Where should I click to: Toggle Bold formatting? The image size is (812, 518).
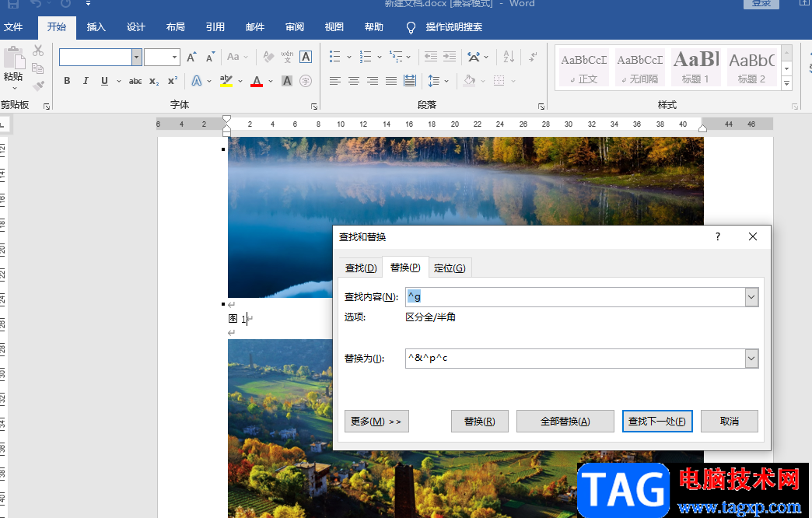pos(67,81)
